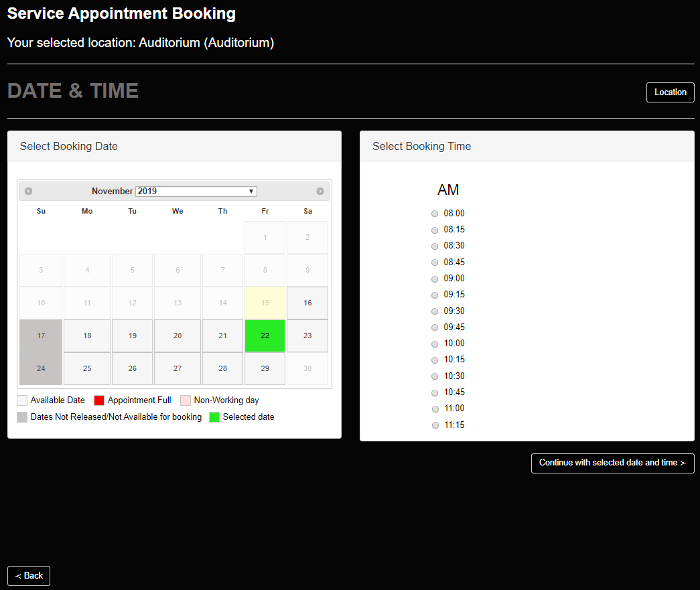Screen dimensions: 700x590
Task: Select the 09:45 time slot
Action: tap(435, 327)
